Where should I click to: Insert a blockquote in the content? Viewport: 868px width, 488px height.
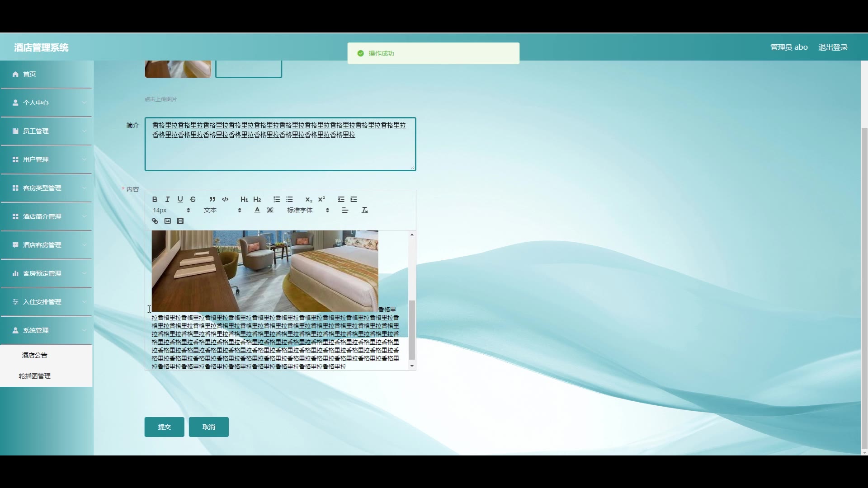click(x=212, y=199)
